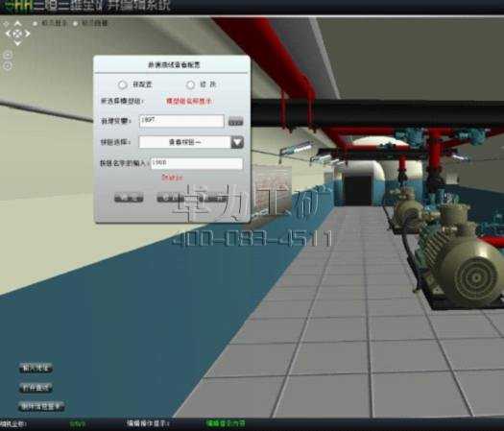
Task: Click the small gray button beside 1997 field
Action: pos(235,122)
